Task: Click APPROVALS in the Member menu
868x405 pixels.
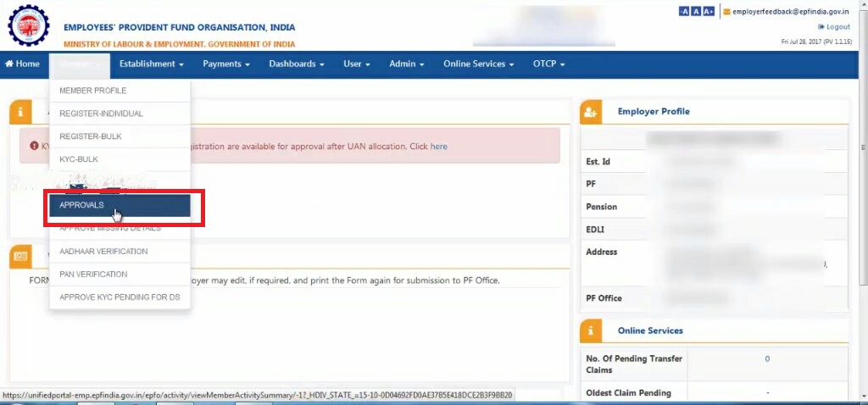Action: (120, 205)
